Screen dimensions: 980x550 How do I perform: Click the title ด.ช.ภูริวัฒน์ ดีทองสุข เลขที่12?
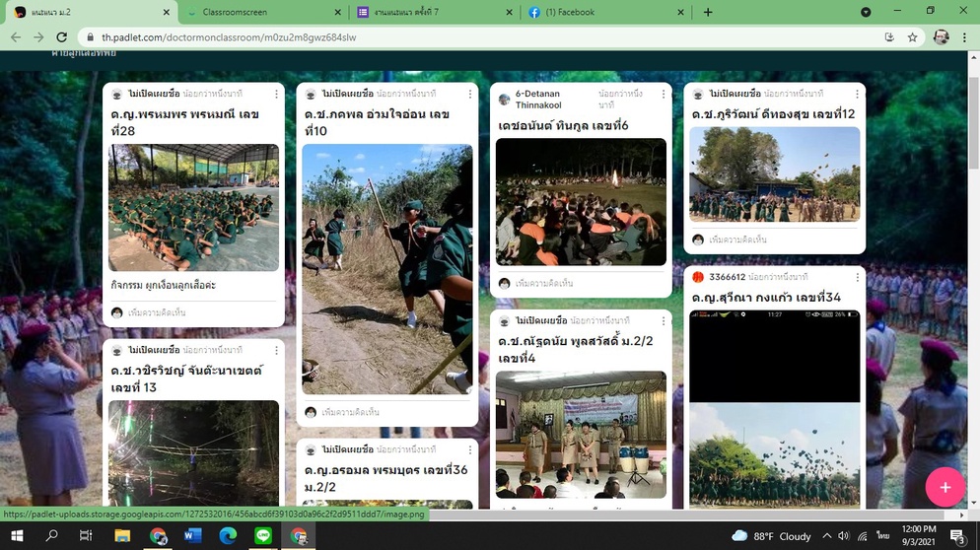773,113
